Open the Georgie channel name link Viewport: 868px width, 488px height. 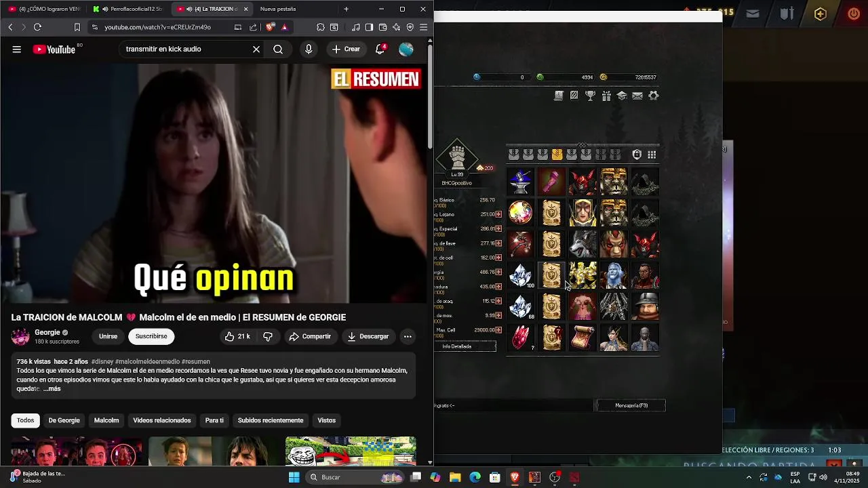point(47,332)
